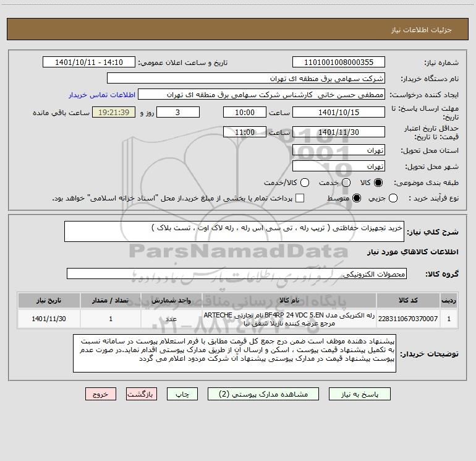This screenshot has height=461, width=476.
Task: Open مشاهده مدارک پیوستی (2) button
Action: pos(263,394)
